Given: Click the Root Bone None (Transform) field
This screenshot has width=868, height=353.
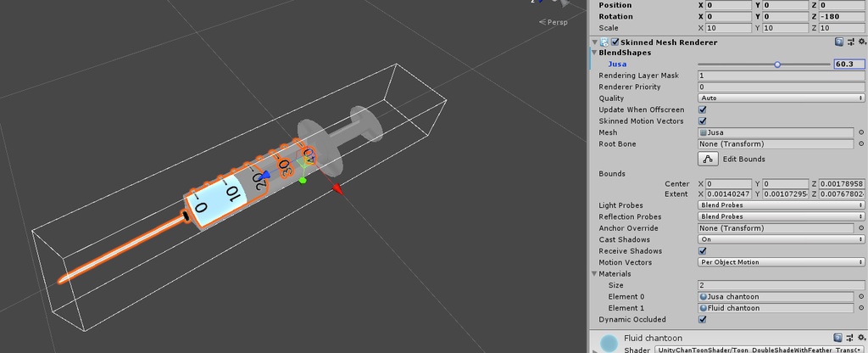Looking at the screenshot, I should (776, 144).
